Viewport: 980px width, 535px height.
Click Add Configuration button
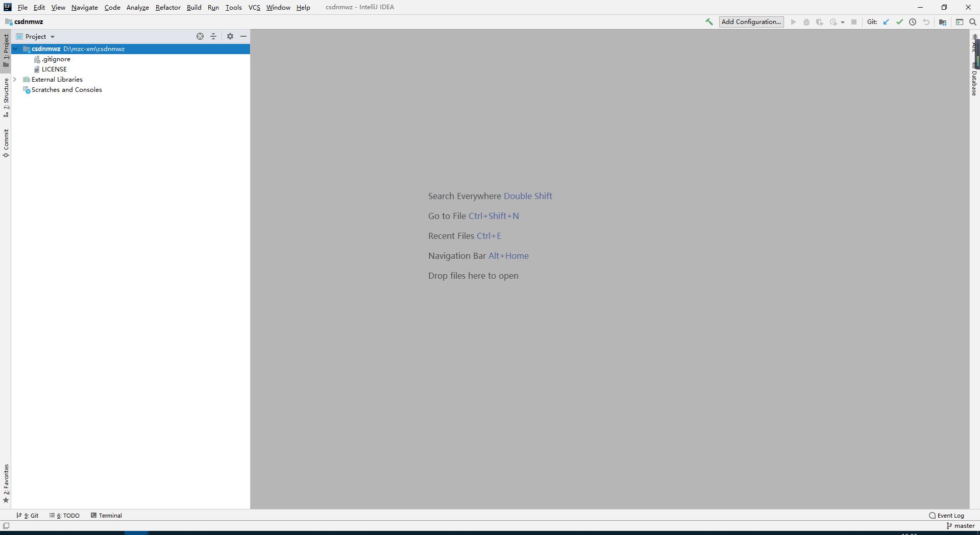point(751,22)
